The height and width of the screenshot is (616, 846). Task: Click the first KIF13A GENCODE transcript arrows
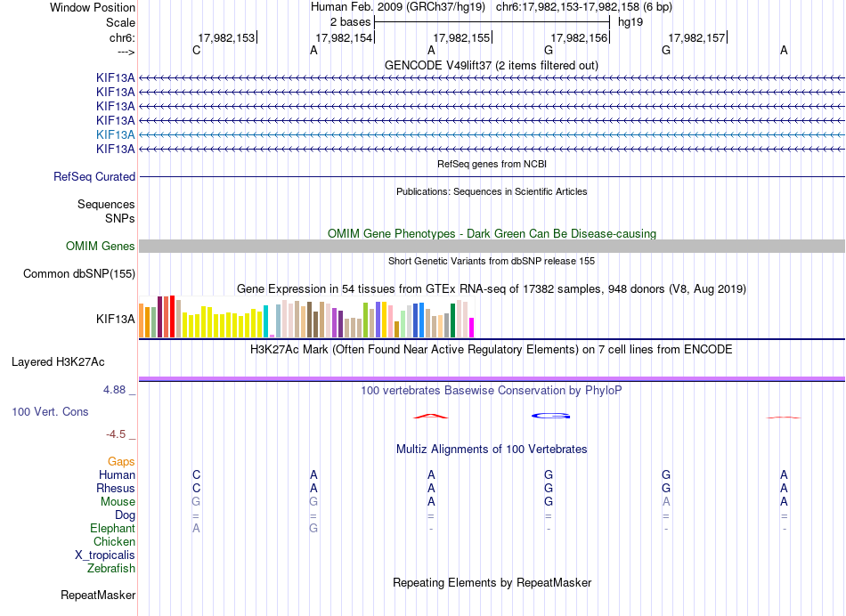point(492,78)
